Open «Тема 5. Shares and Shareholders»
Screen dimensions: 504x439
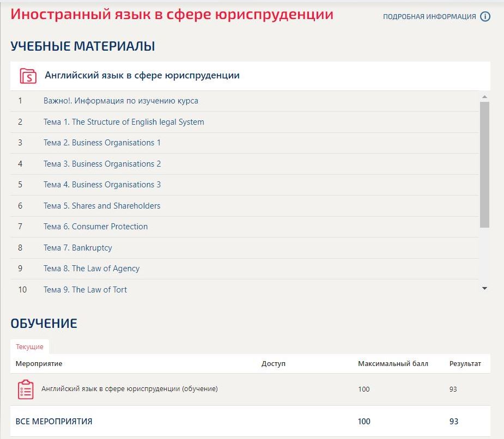(x=101, y=206)
